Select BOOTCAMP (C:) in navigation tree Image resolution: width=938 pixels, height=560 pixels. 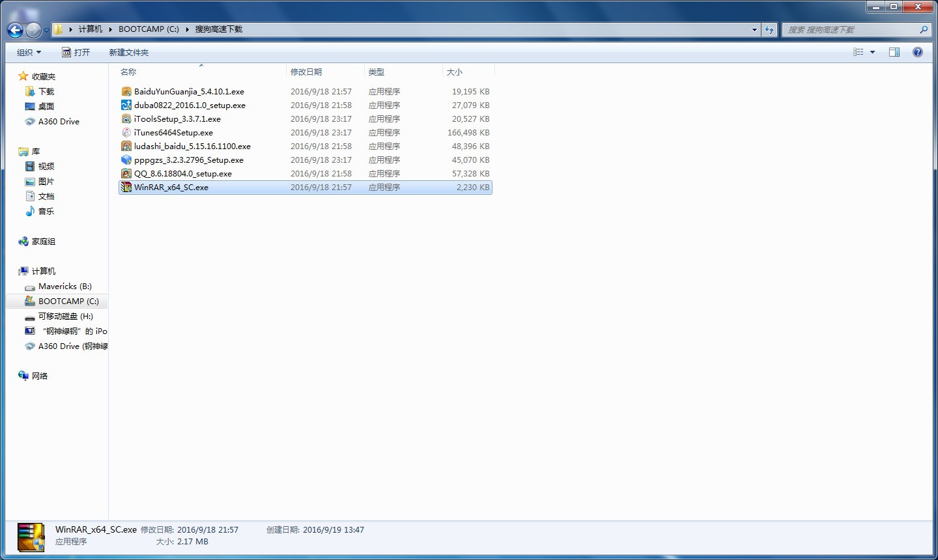tap(68, 301)
